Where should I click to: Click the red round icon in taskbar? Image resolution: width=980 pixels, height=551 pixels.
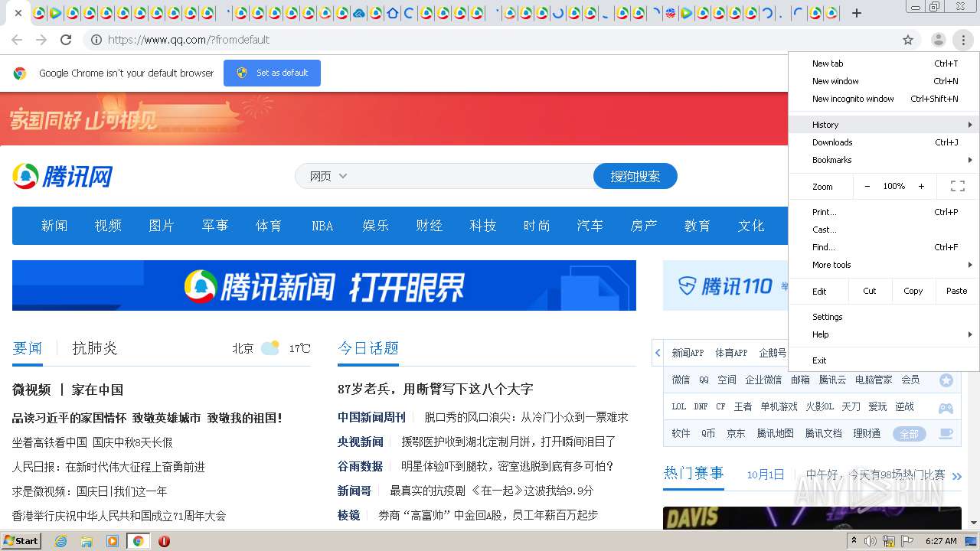[x=164, y=541]
